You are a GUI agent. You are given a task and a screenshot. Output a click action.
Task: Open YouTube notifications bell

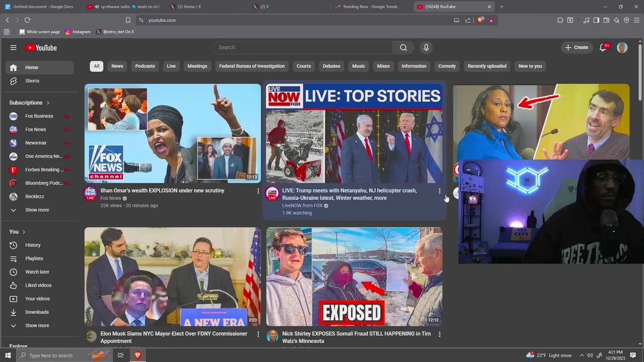[603, 47]
